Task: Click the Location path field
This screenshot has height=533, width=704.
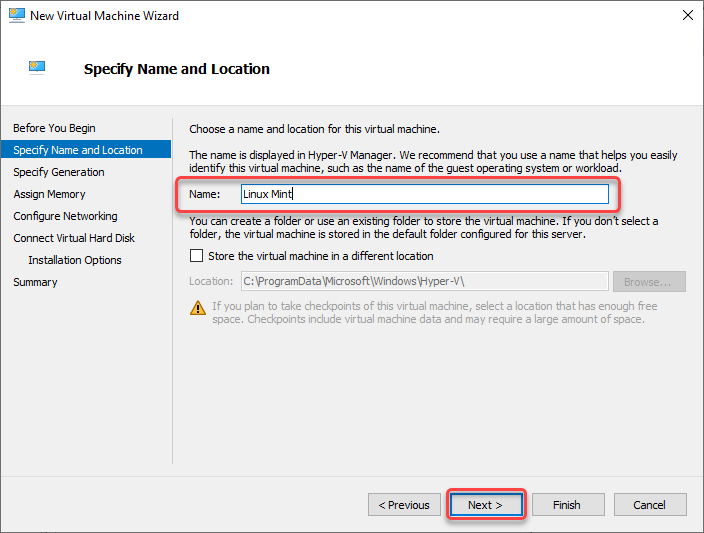Action: click(x=425, y=281)
